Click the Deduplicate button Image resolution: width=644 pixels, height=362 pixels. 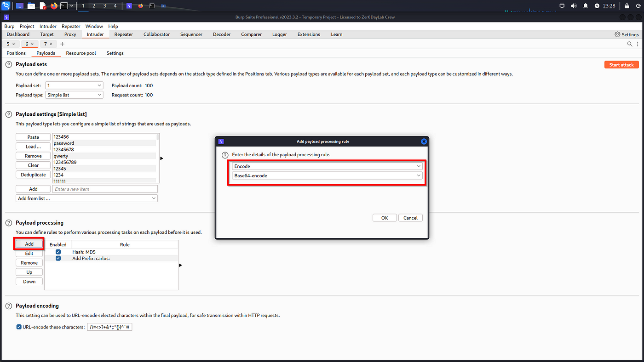pyautogui.click(x=33, y=175)
